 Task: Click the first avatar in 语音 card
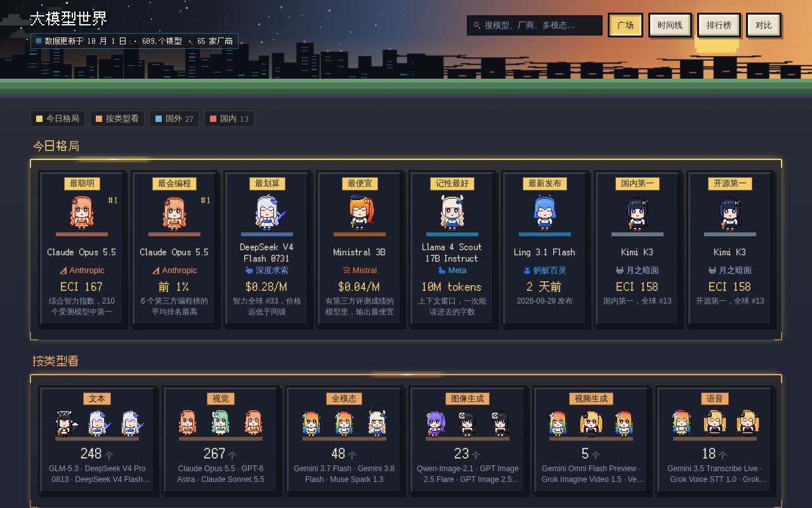tap(681, 424)
